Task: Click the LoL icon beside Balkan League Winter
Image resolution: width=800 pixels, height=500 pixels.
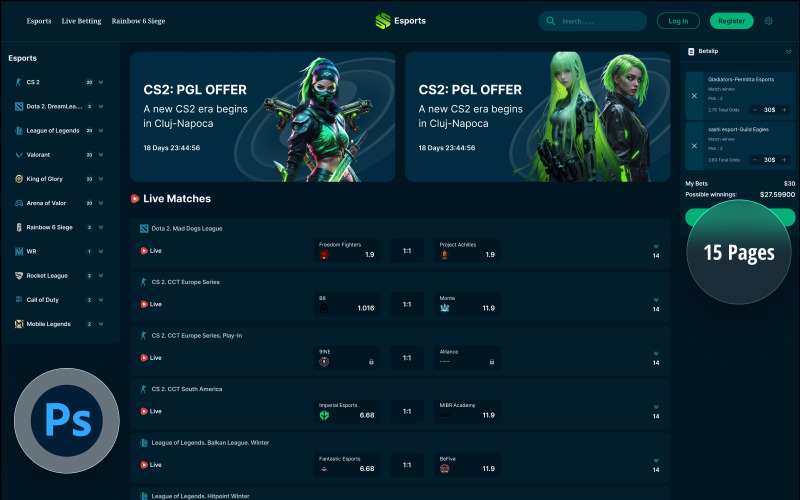Action: (144, 442)
